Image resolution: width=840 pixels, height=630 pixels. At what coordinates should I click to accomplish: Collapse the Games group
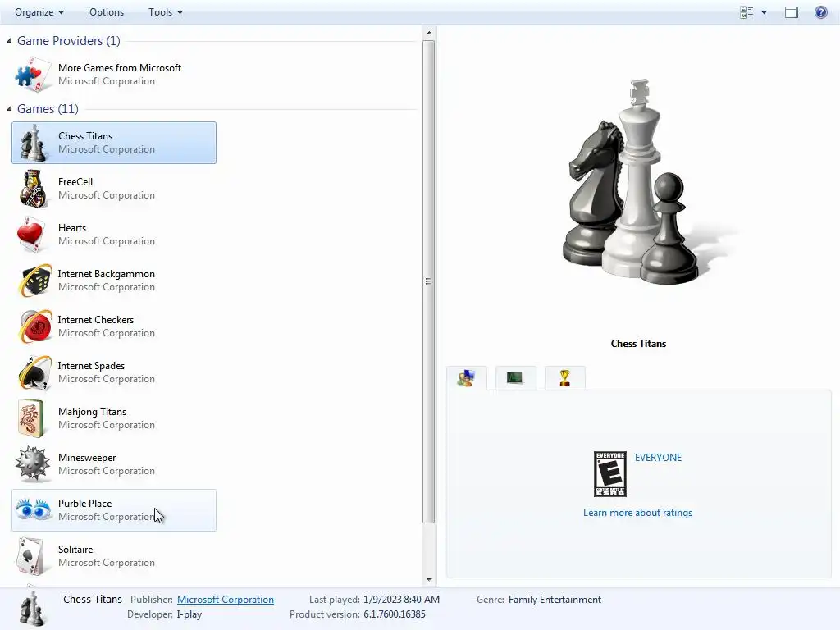[x=9, y=109]
